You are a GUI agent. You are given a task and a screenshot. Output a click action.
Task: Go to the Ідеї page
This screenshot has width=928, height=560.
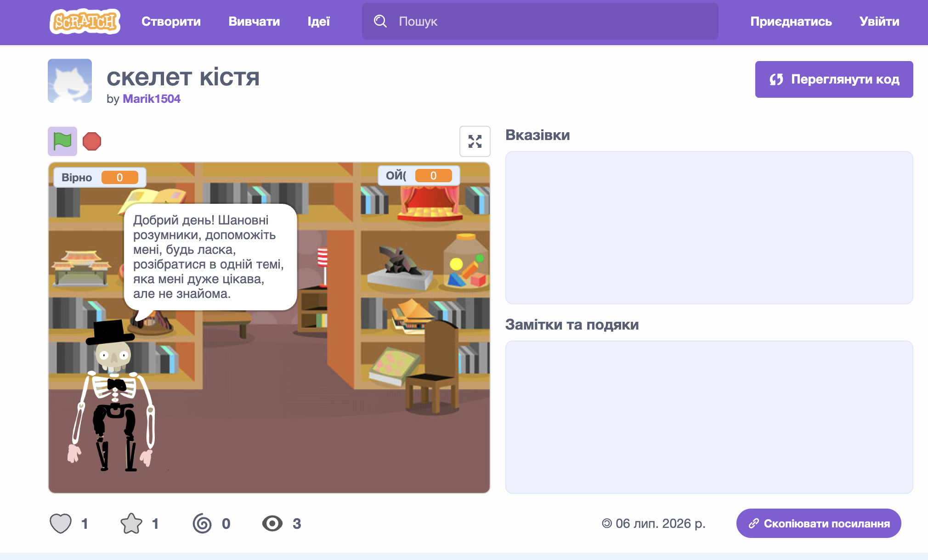pyautogui.click(x=319, y=22)
